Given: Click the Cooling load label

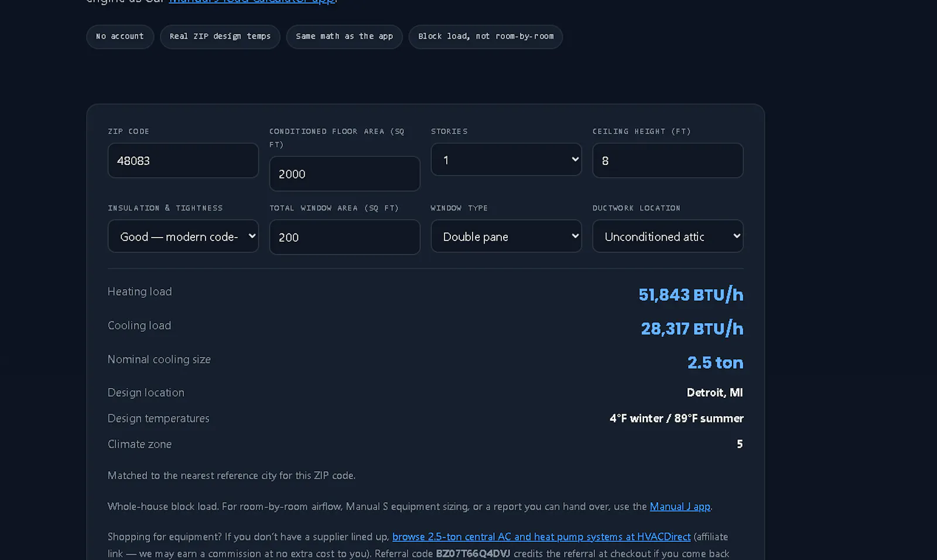Looking at the screenshot, I should [139, 325].
